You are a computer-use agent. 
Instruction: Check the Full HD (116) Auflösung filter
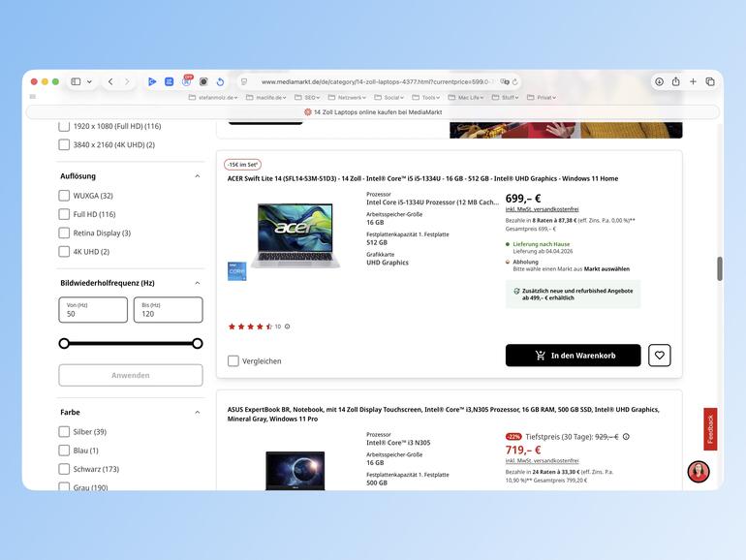point(64,214)
